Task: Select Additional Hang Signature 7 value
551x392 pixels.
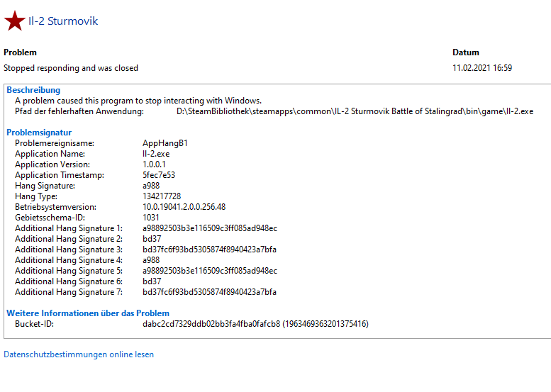Action: (209, 292)
